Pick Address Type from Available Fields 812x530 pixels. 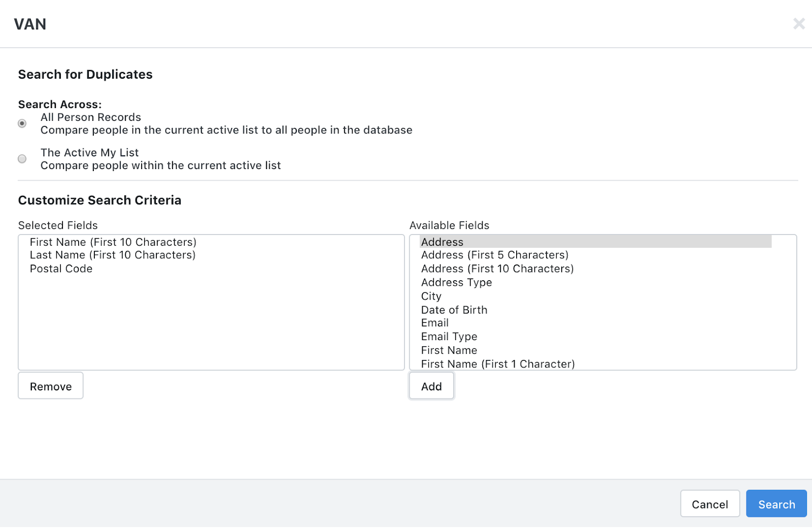(x=457, y=282)
